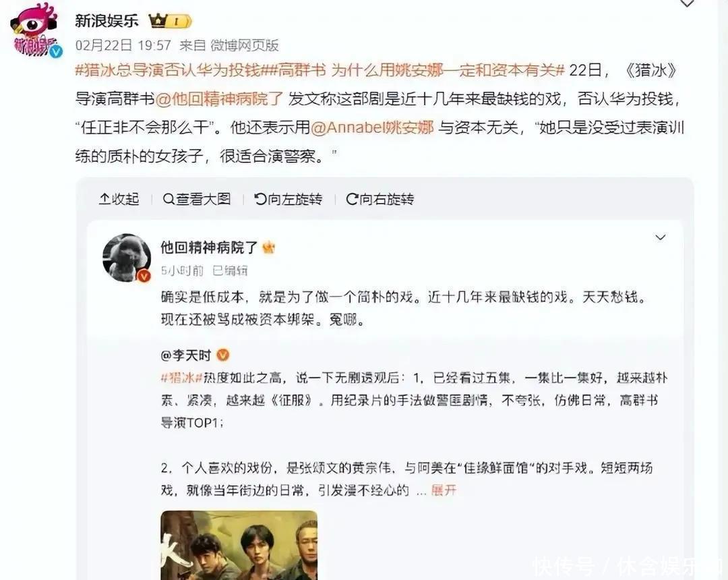Screen dimensions: 728x580
Task: Click the verified badge next to @李天时
Action: [223, 355]
